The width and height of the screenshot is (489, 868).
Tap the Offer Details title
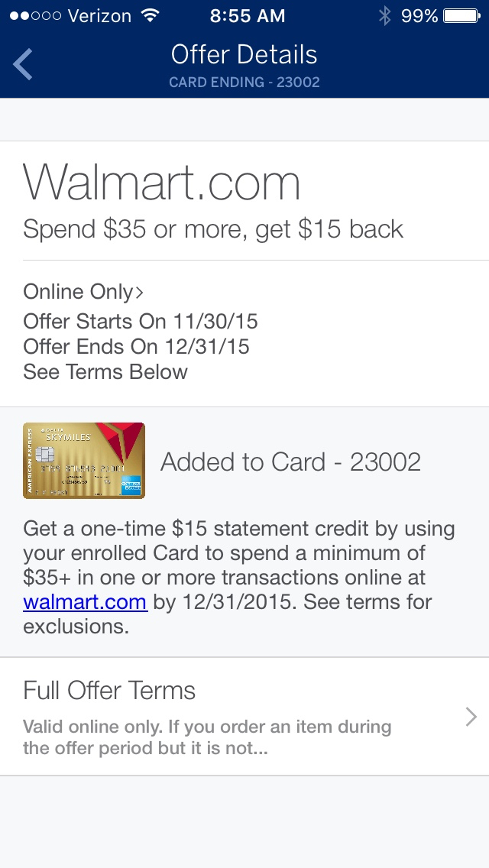click(244, 54)
